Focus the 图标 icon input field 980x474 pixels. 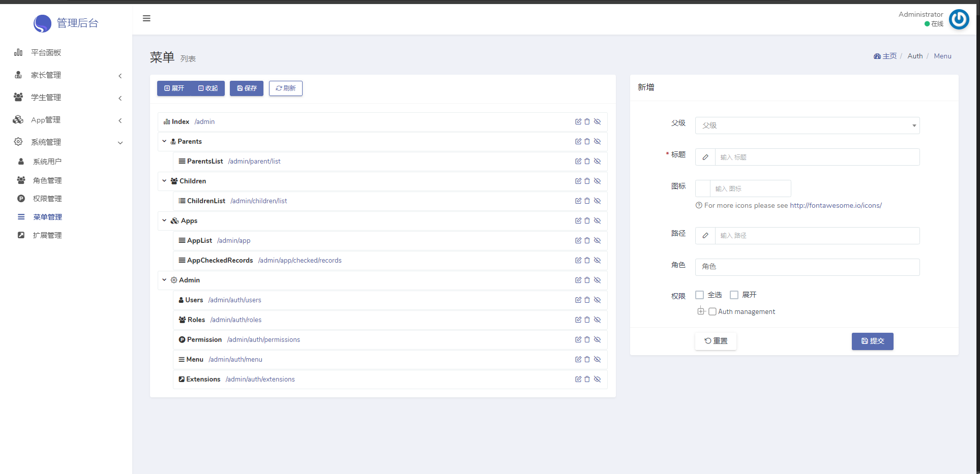[x=751, y=188]
